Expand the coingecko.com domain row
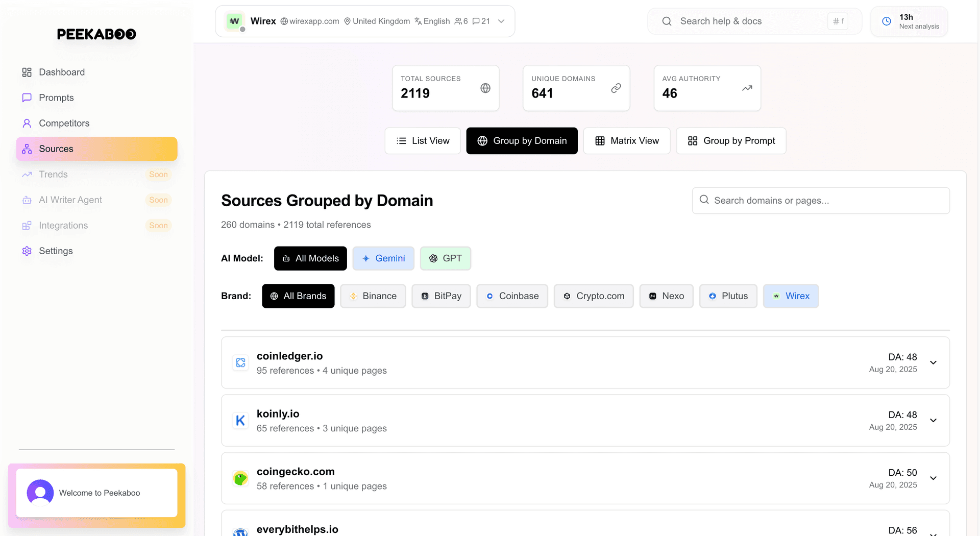This screenshot has height=536, width=980. [933, 478]
